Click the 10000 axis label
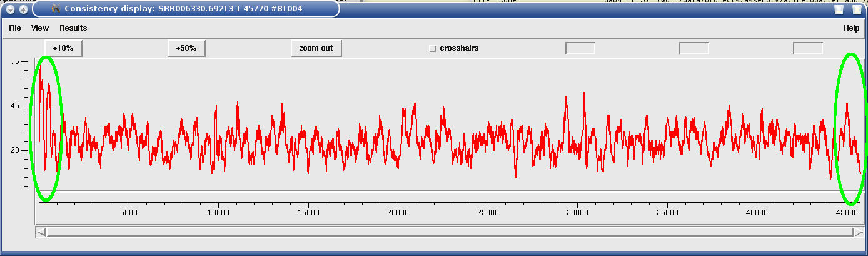Image resolution: width=868 pixels, height=256 pixels. coord(218,213)
